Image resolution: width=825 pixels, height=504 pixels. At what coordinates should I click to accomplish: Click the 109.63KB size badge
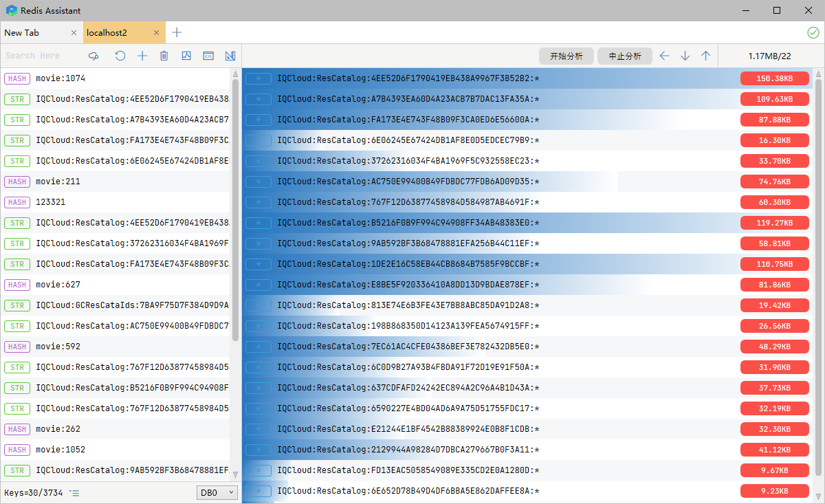click(774, 99)
